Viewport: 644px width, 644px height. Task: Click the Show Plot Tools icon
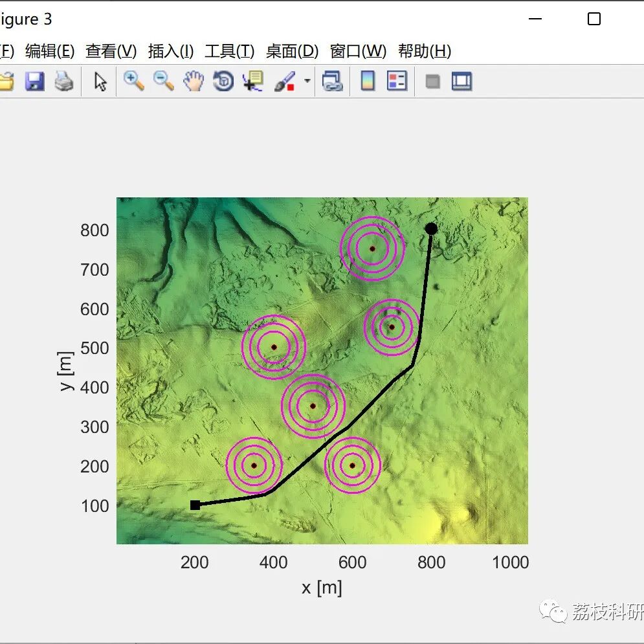[461, 81]
